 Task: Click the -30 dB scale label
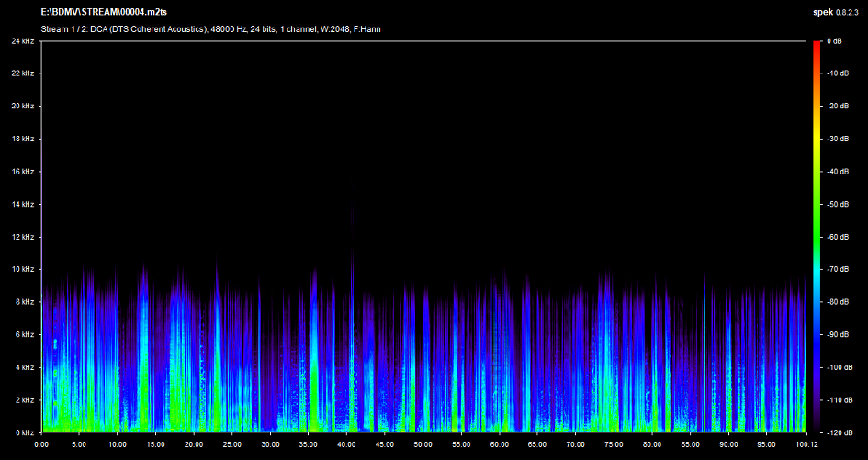pyautogui.click(x=836, y=139)
